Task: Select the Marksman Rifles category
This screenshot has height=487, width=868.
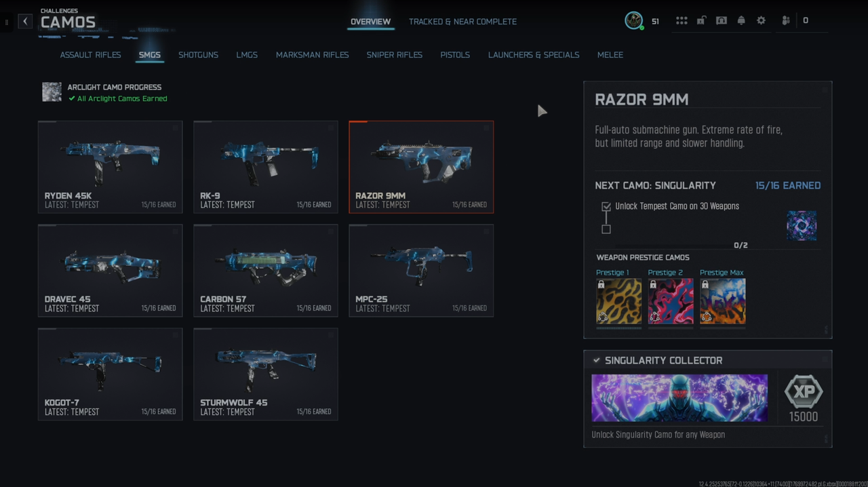Action: click(312, 55)
